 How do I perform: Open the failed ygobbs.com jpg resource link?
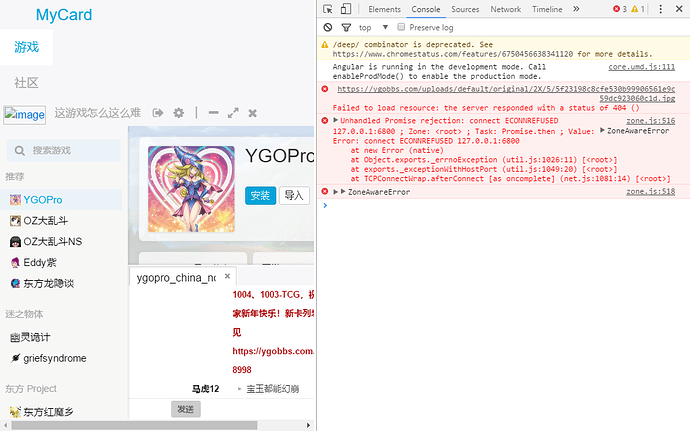pos(506,93)
